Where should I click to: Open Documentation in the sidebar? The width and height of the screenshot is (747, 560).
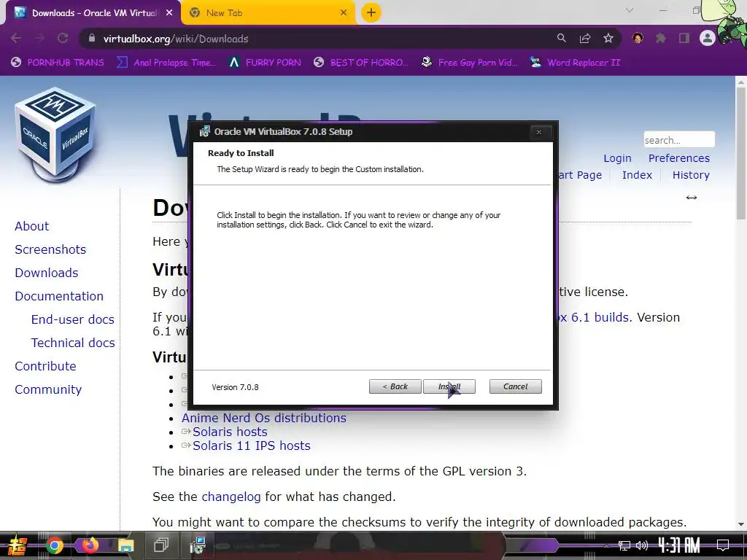pyautogui.click(x=59, y=296)
